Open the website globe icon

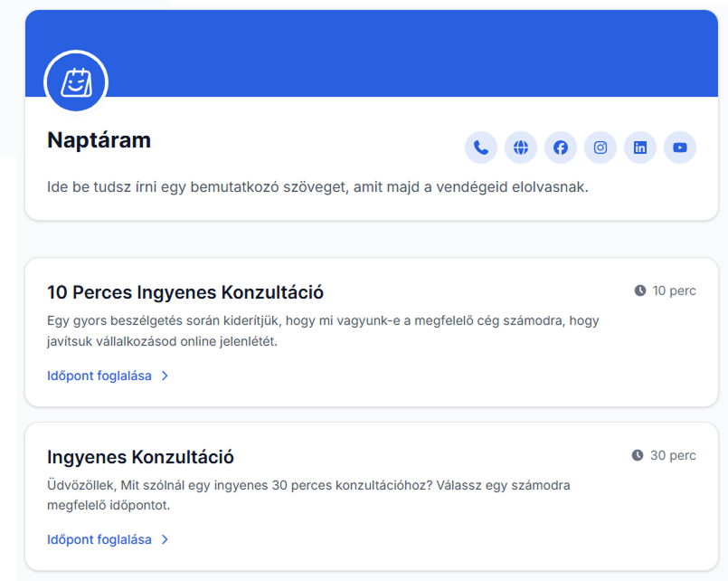pos(521,148)
